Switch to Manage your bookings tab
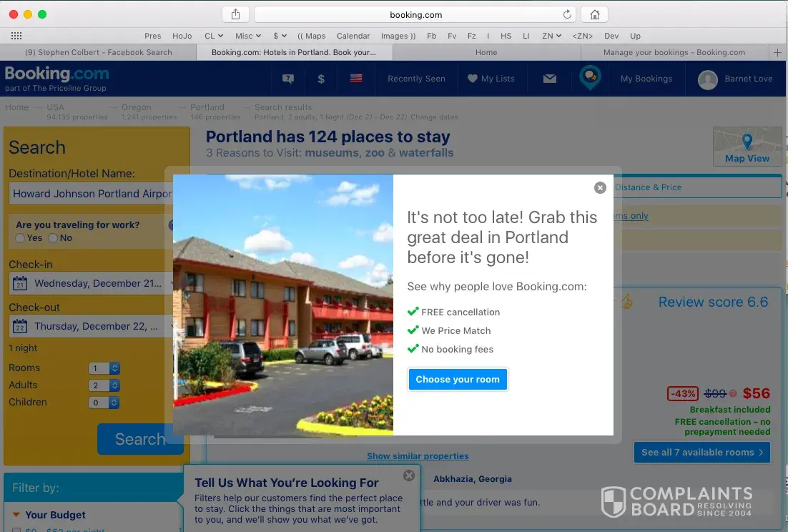 click(x=674, y=52)
